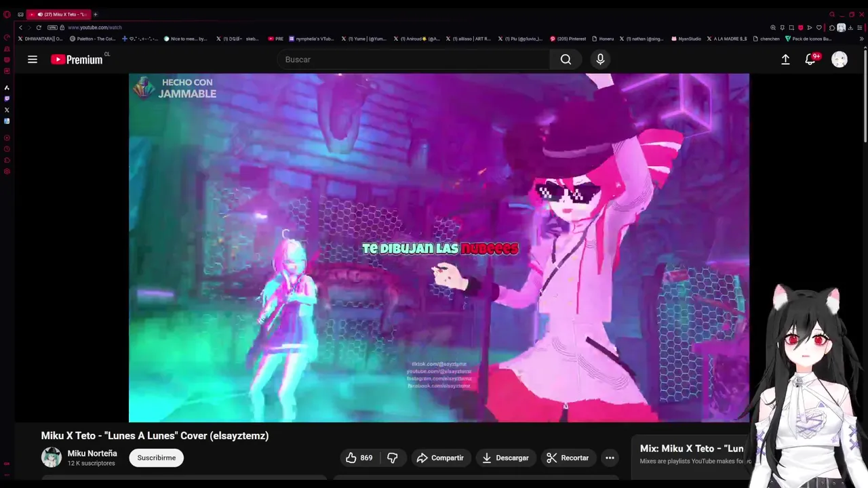The image size is (868, 488).
Task: Add page to bookmarks with heart icon
Action: tap(818, 28)
